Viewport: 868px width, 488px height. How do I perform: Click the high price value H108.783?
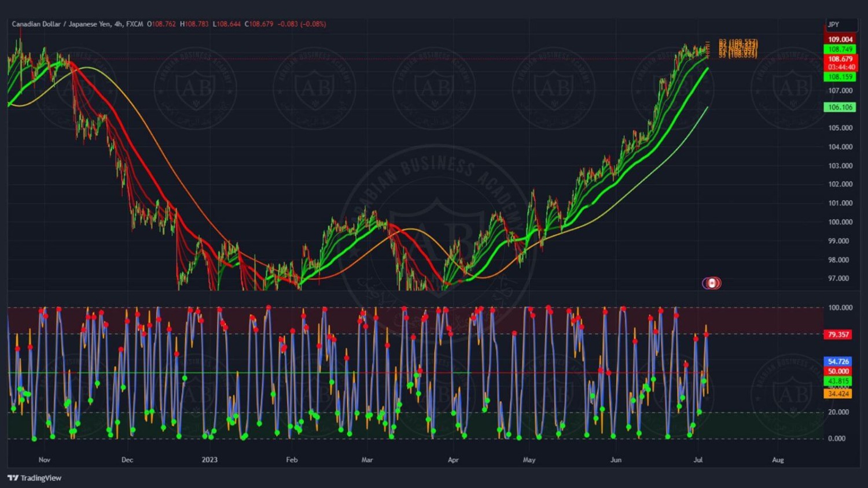[194, 24]
